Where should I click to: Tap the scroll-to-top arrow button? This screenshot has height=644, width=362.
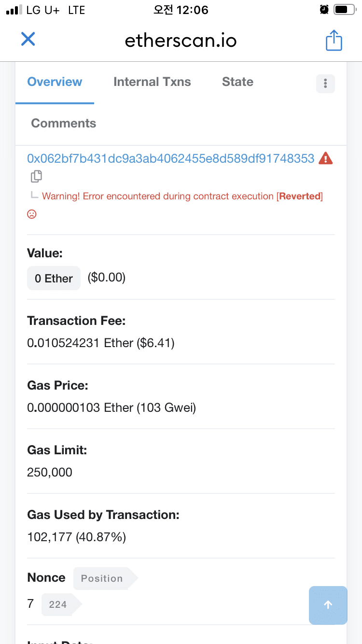click(328, 605)
